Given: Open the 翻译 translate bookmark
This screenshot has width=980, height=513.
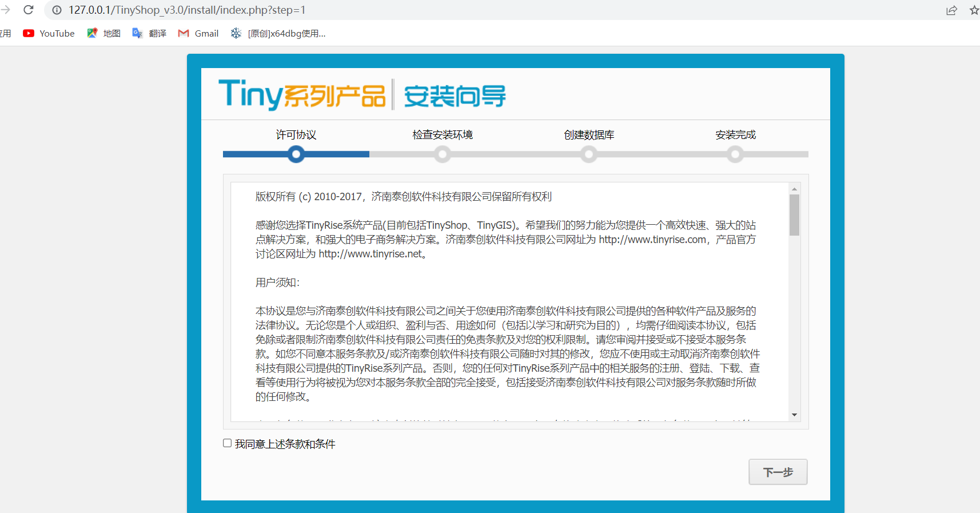Looking at the screenshot, I should 150,34.
